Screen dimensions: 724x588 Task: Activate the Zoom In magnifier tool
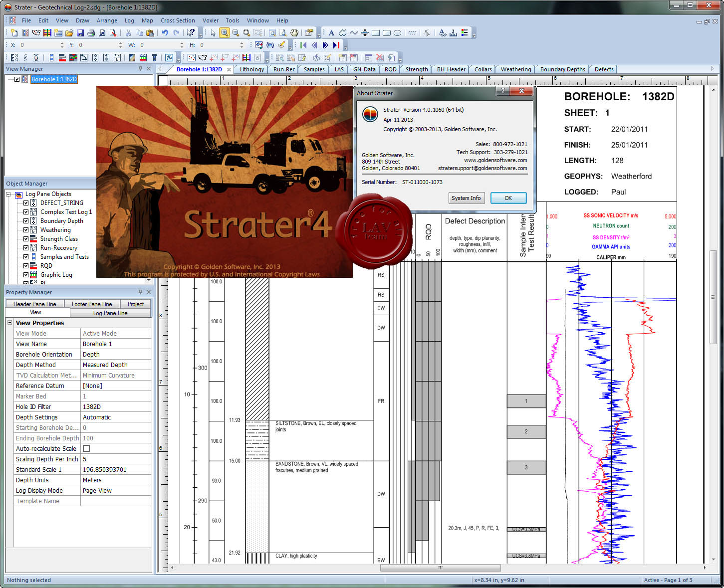(225, 33)
